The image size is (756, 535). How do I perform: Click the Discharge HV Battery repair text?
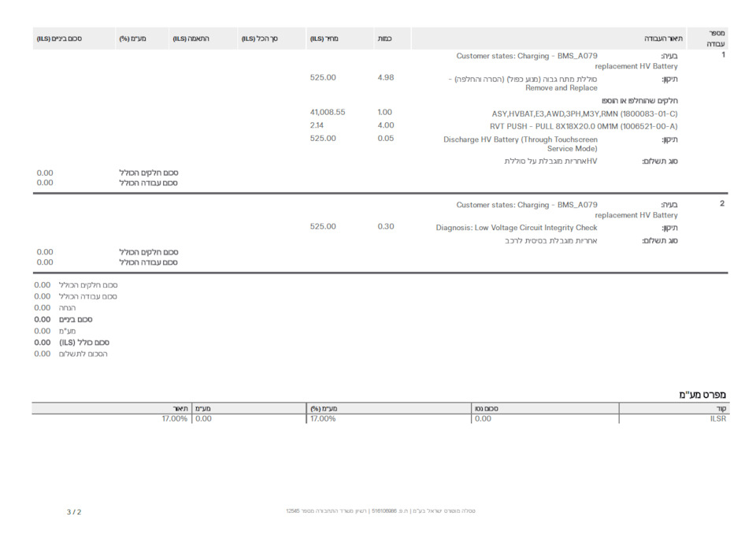tap(521, 143)
